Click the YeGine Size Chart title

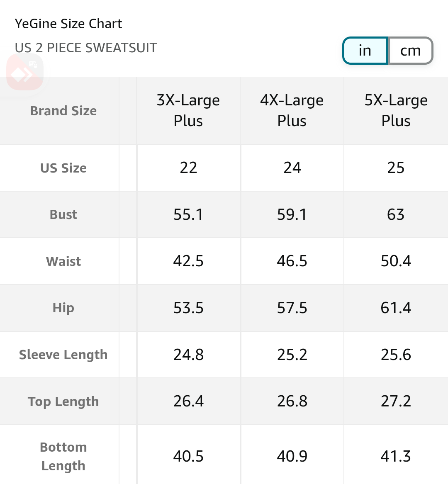coord(68,24)
